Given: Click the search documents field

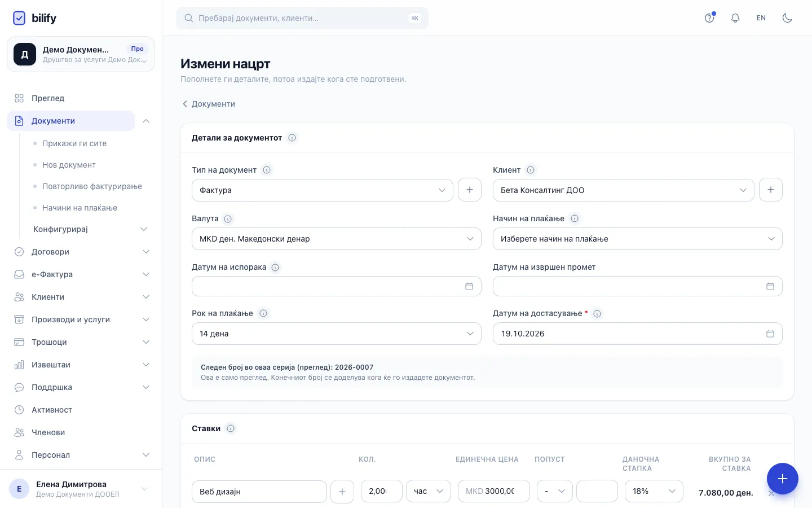Looking at the screenshot, I should 302,18.
